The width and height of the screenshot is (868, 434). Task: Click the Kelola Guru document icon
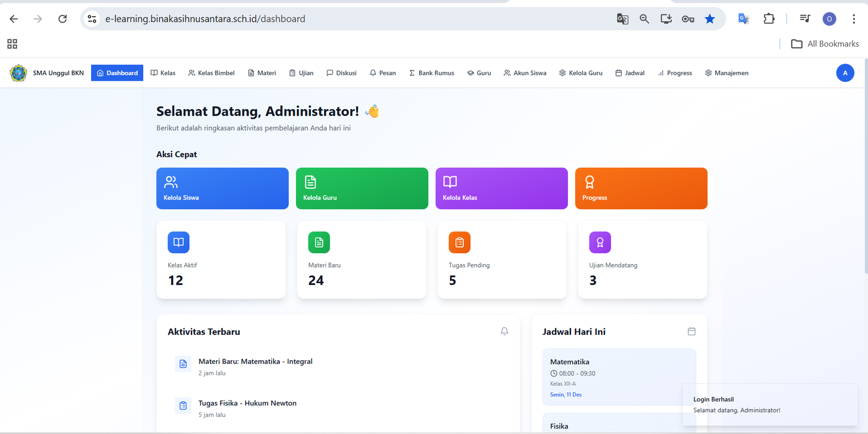tap(310, 182)
